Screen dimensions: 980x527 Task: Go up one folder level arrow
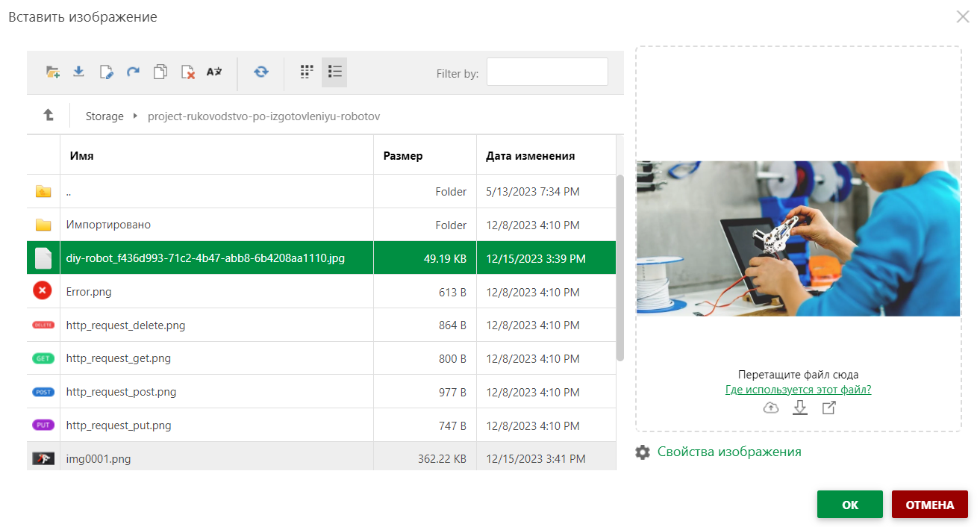tap(49, 115)
